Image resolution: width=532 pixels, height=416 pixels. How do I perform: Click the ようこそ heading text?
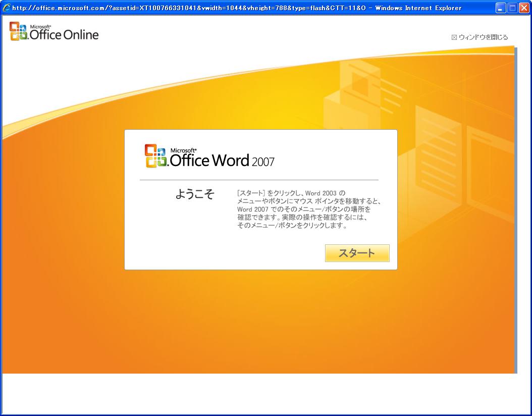195,194
